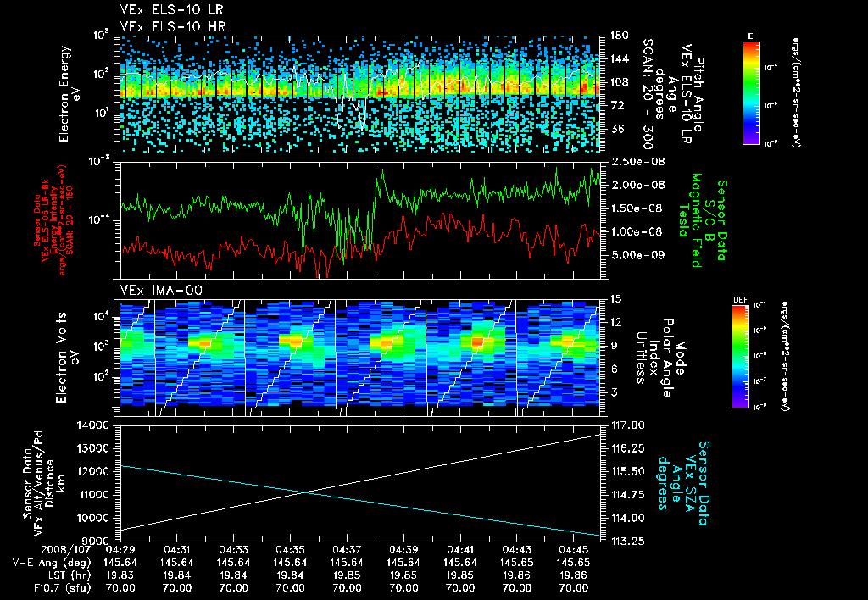Select the 'VEx ELS-10 HR' title
The height and width of the screenshot is (600, 868).
[x=172, y=26]
